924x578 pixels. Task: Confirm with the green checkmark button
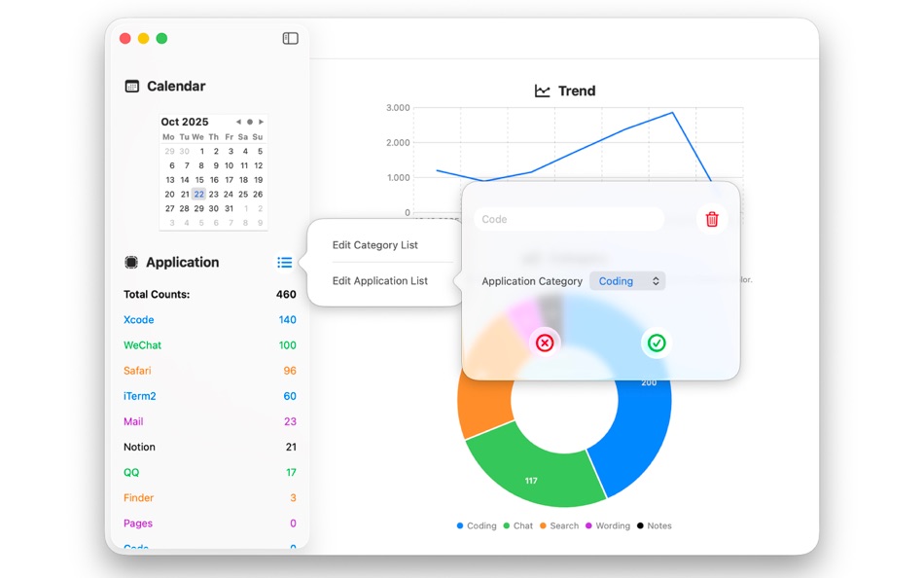[657, 343]
